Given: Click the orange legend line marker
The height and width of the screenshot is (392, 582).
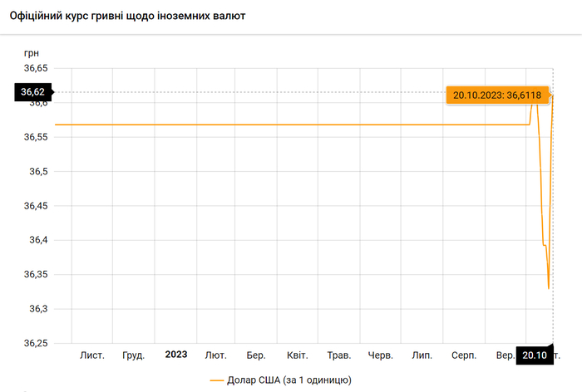Looking at the screenshot, I should pyautogui.click(x=218, y=380).
